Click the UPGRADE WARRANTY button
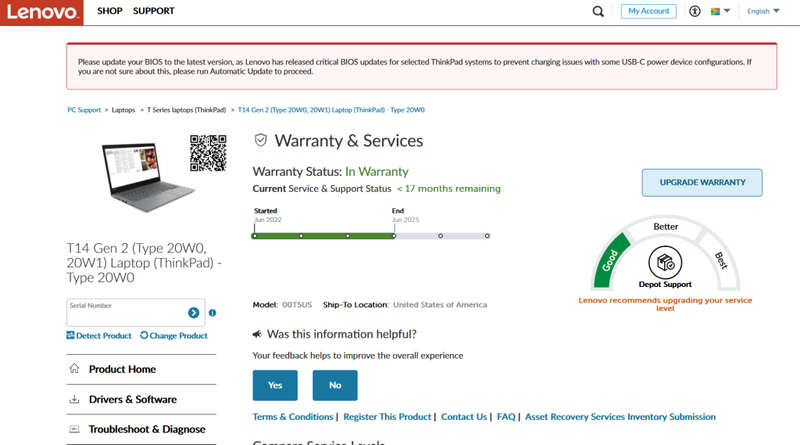Image resolution: width=800 pixels, height=445 pixels. (x=702, y=183)
